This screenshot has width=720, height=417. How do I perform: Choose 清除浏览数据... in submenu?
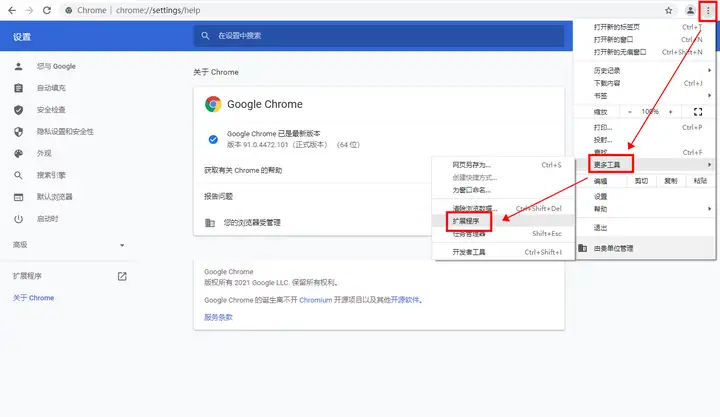(504, 208)
